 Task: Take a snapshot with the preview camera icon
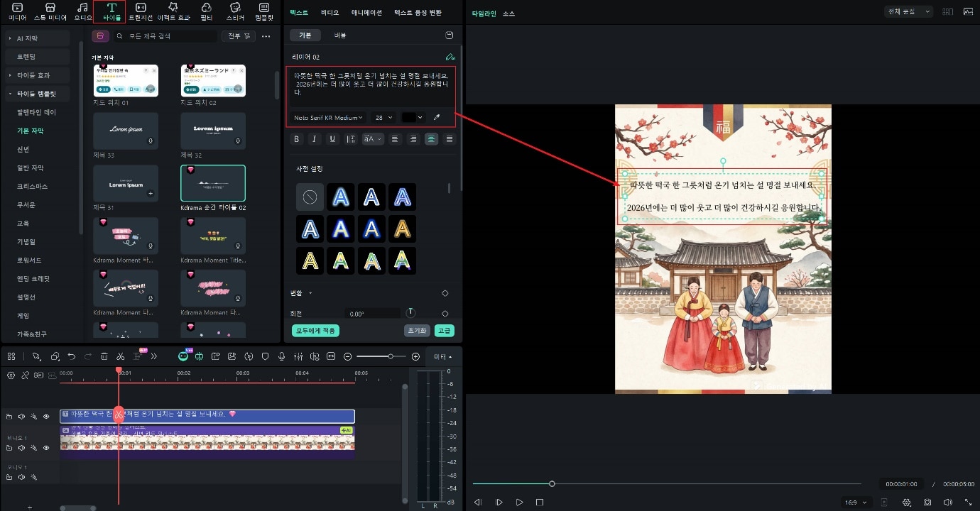click(x=928, y=502)
